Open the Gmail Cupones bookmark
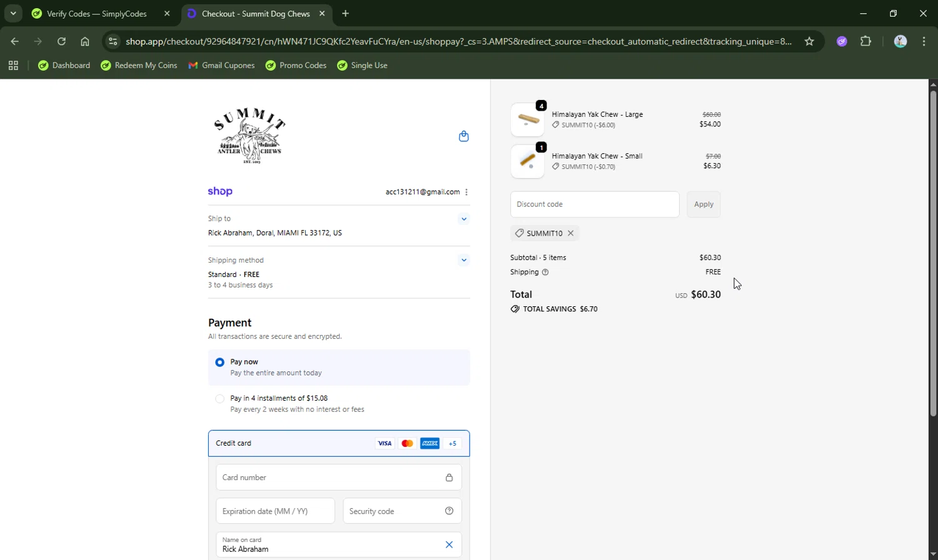The image size is (938, 560). pyautogui.click(x=221, y=65)
